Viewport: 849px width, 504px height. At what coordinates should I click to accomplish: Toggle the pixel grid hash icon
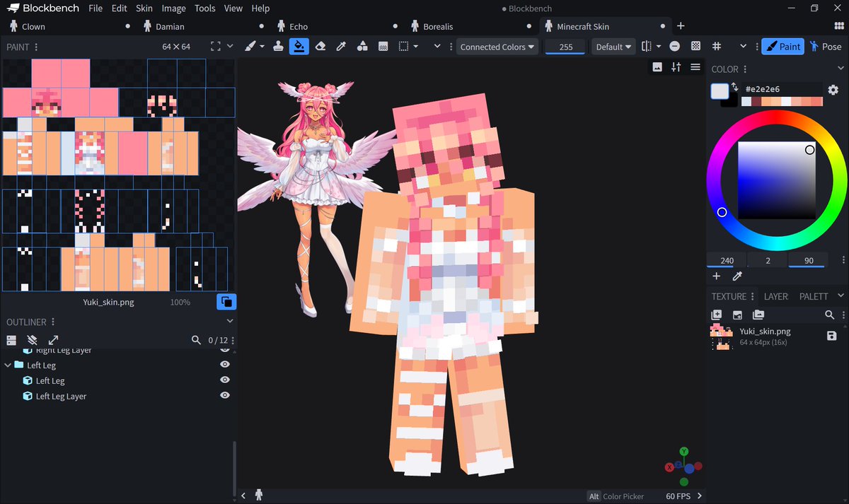pos(717,47)
